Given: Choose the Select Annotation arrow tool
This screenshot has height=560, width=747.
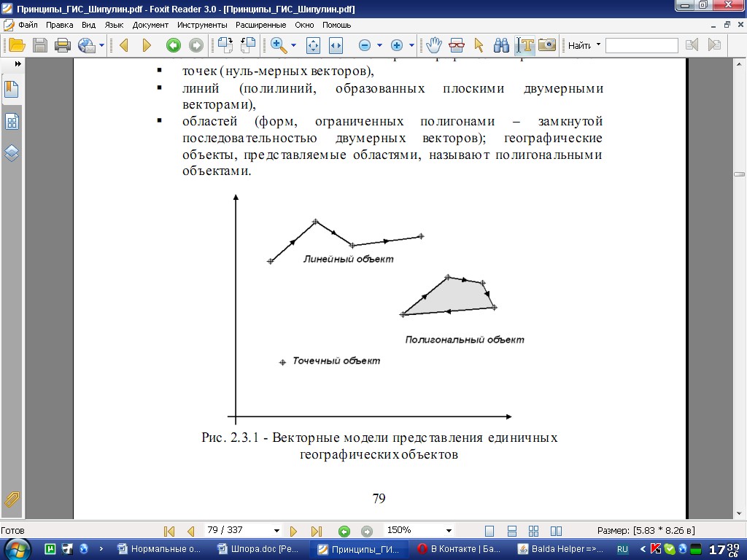Looking at the screenshot, I should pyautogui.click(x=479, y=45).
